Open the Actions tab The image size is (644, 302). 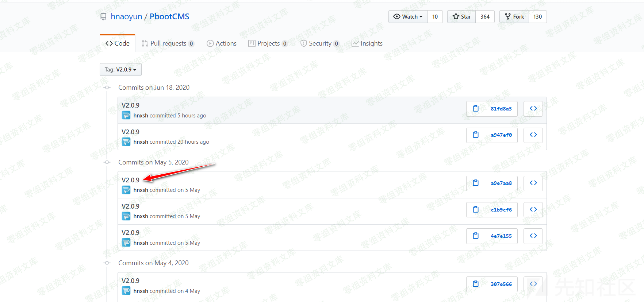click(x=222, y=43)
